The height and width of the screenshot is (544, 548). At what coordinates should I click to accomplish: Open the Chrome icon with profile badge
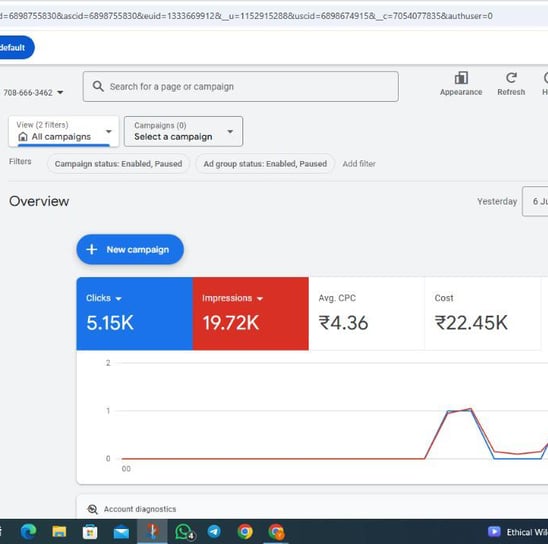276,532
